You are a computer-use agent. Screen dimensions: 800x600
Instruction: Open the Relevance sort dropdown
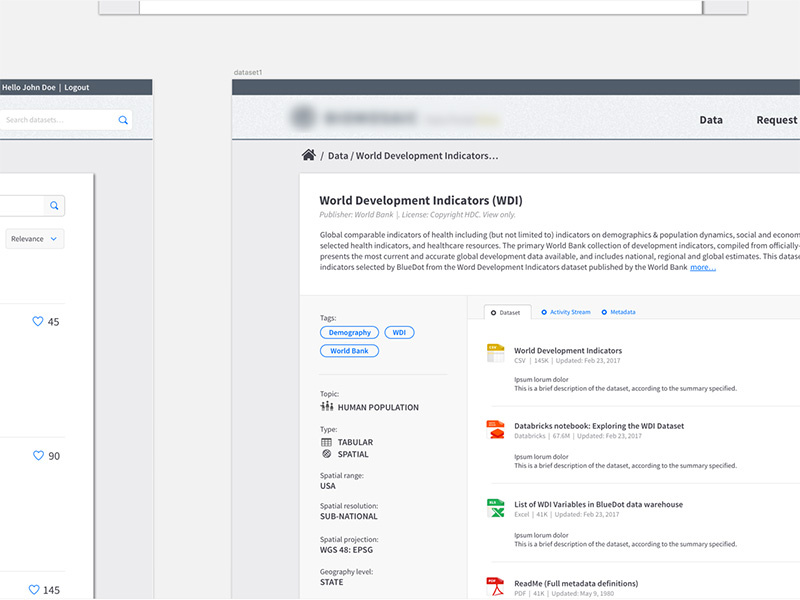click(x=33, y=238)
